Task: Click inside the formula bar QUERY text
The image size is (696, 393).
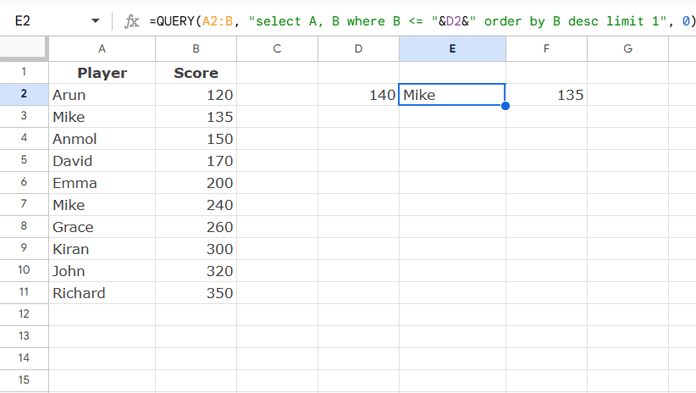Action: [422, 21]
